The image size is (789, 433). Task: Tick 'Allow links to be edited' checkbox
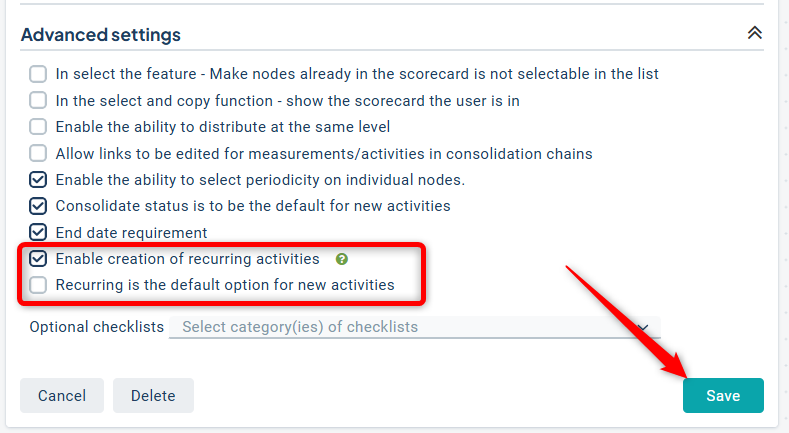tap(38, 154)
